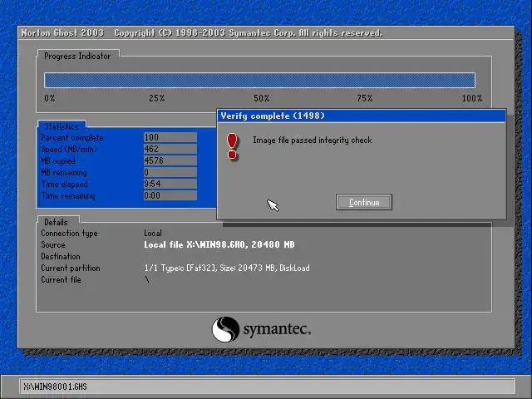Click the Speed (MB/min) value 462
Viewport: 532px width, 399px height.
click(x=170, y=149)
